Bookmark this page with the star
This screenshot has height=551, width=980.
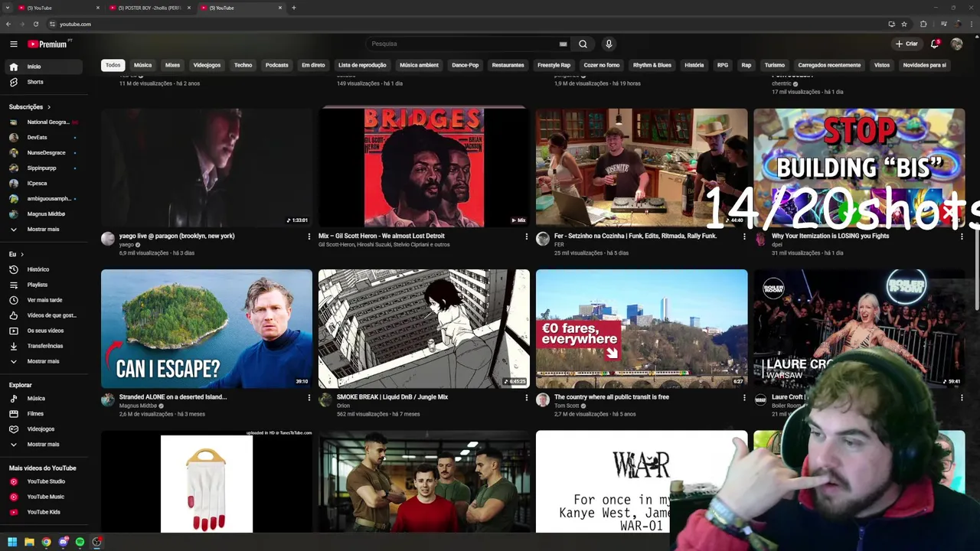904,24
